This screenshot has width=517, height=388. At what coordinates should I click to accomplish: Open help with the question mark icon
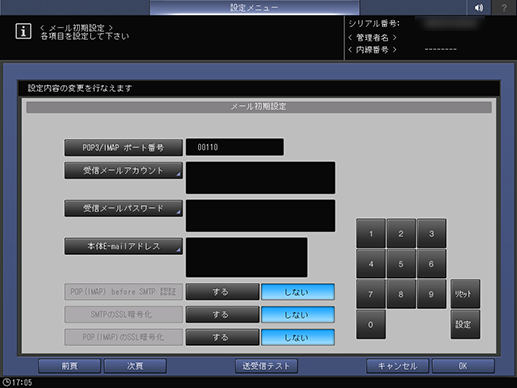tap(504, 7)
